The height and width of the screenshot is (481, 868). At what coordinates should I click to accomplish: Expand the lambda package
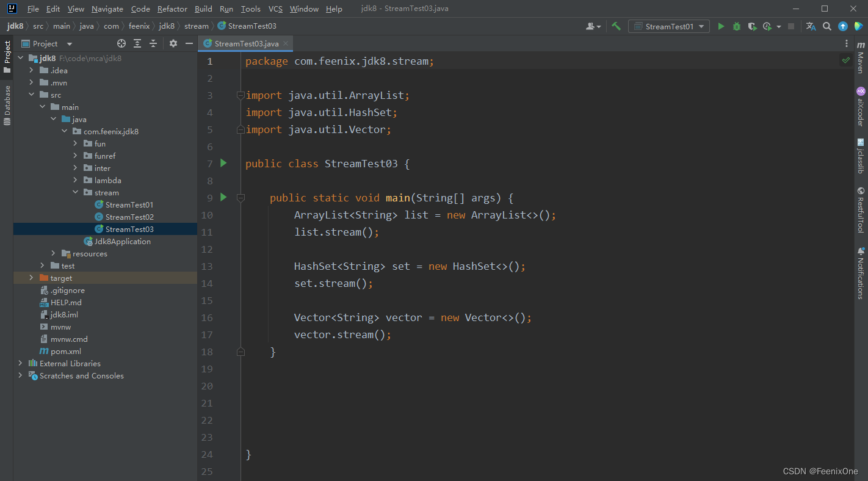click(75, 180)
